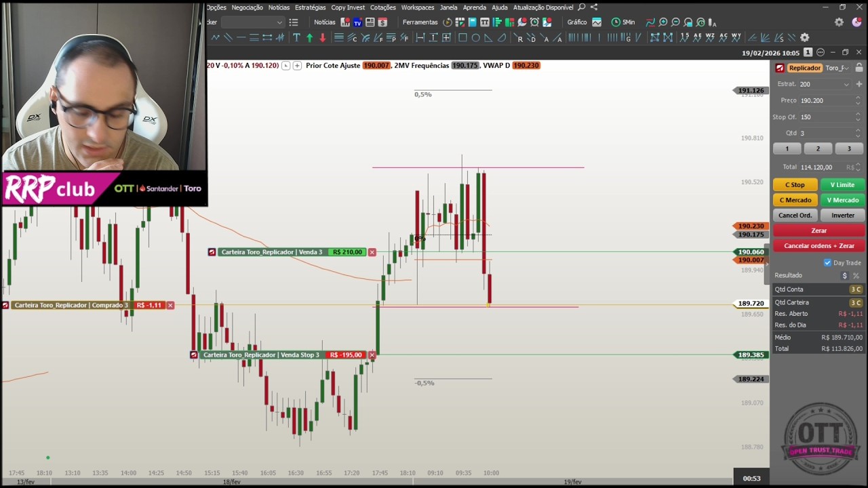
Task: Select the green up arrow marker tool
Action: pos(309,38)
